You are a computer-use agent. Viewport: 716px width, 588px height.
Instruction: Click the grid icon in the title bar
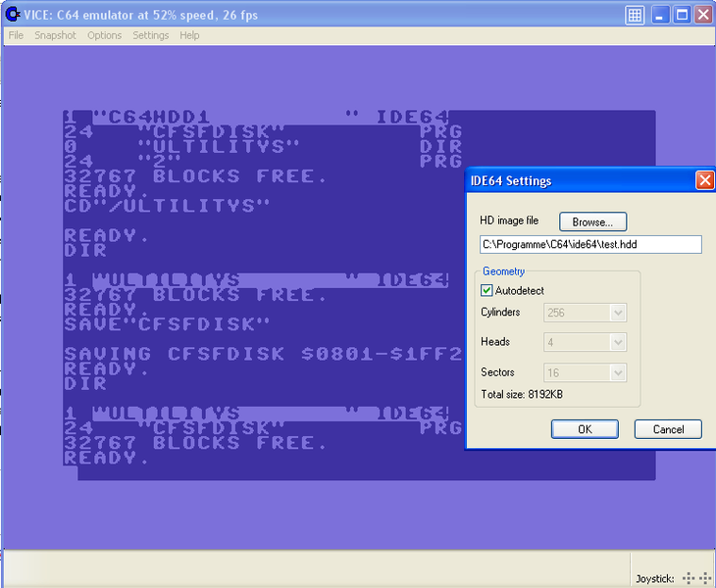[x=635, y=15]
